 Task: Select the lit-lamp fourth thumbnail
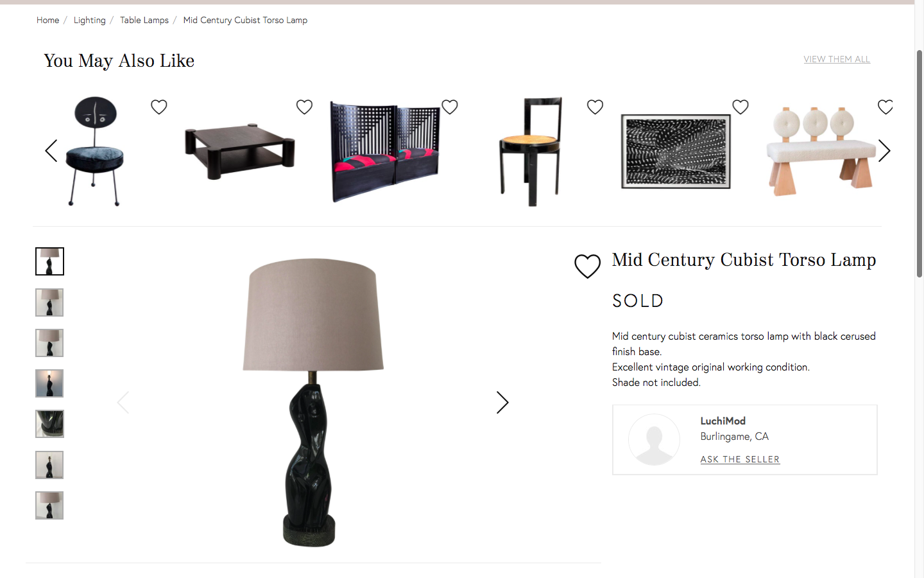click(x=49, y=383)
